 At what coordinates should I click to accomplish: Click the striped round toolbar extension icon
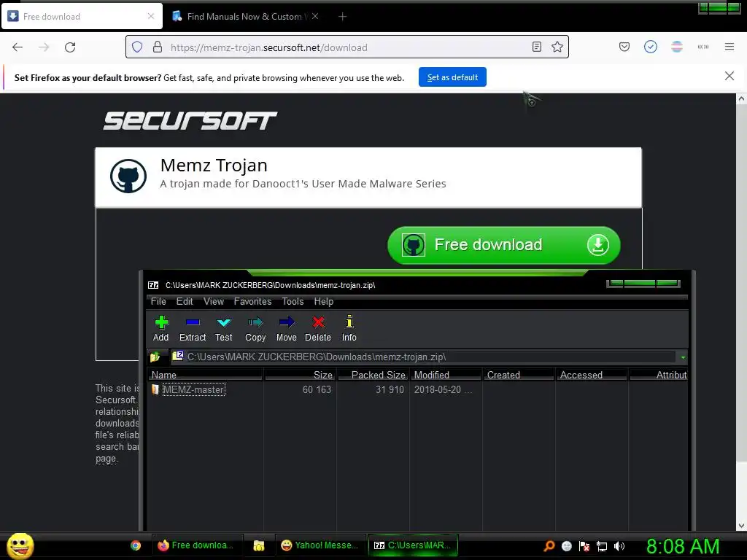(676, 47)
